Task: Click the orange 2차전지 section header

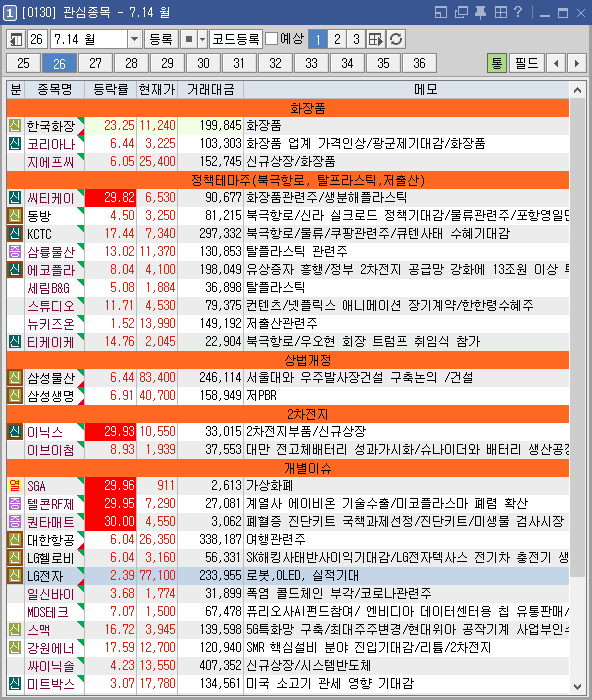Action: pyautogui.click(x=288, y=414)
